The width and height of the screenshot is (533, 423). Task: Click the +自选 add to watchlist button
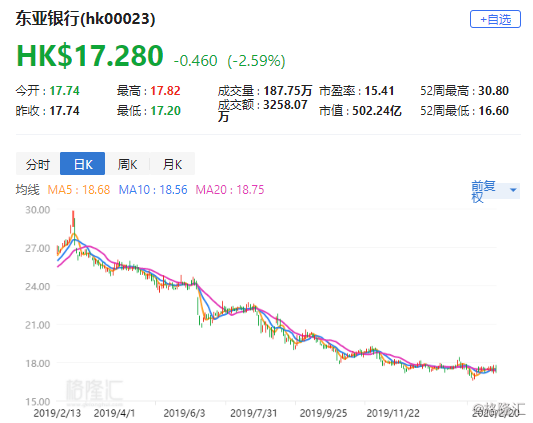495,19
